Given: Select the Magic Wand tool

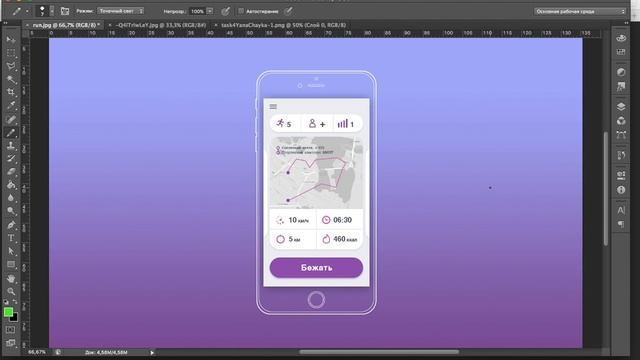Looking at the screenshot, I should 11,79.
